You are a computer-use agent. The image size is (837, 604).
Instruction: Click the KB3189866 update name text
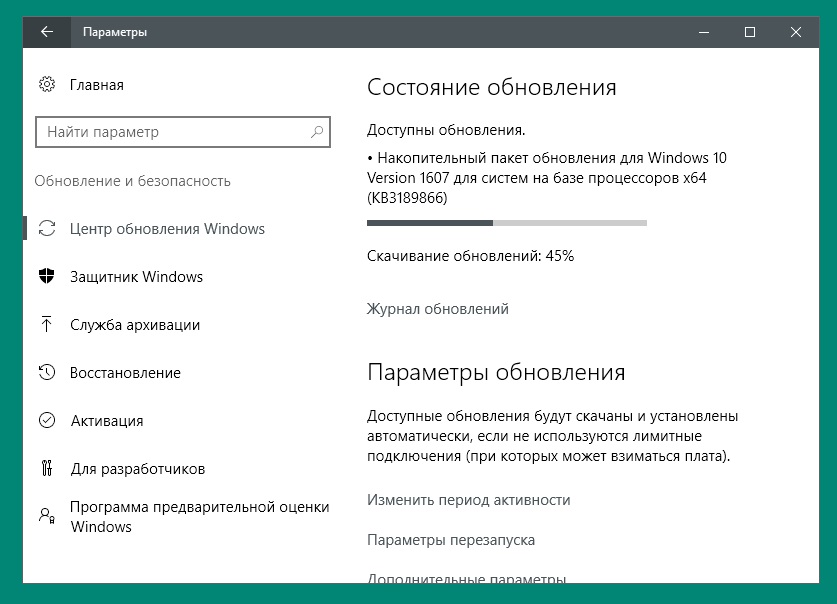coord(547,178)
